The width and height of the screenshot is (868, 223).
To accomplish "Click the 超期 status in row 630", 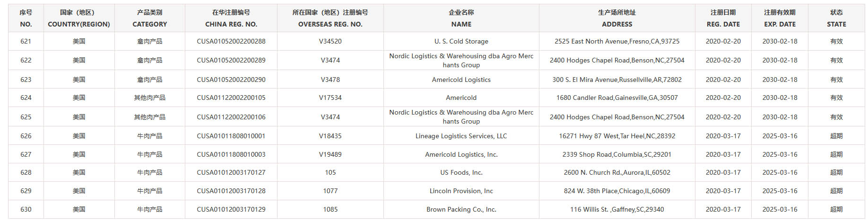I will pyautogui.click(x=836, y=210).
